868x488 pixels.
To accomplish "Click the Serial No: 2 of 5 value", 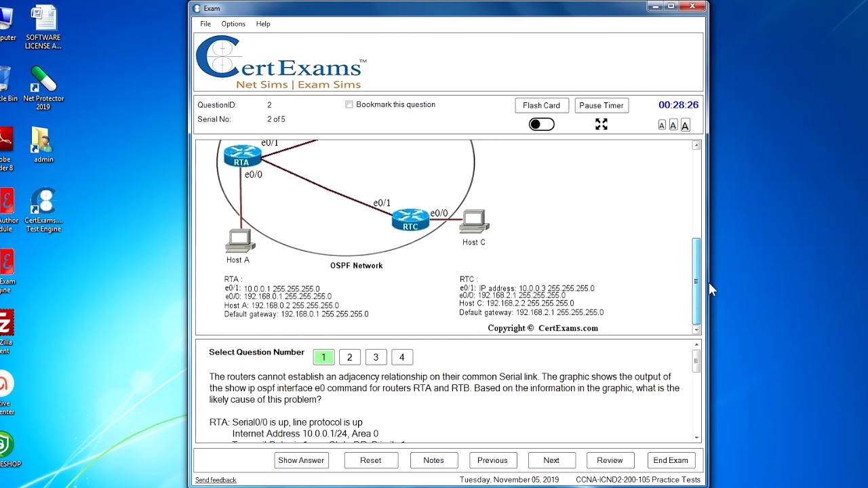I will [276, 119].
